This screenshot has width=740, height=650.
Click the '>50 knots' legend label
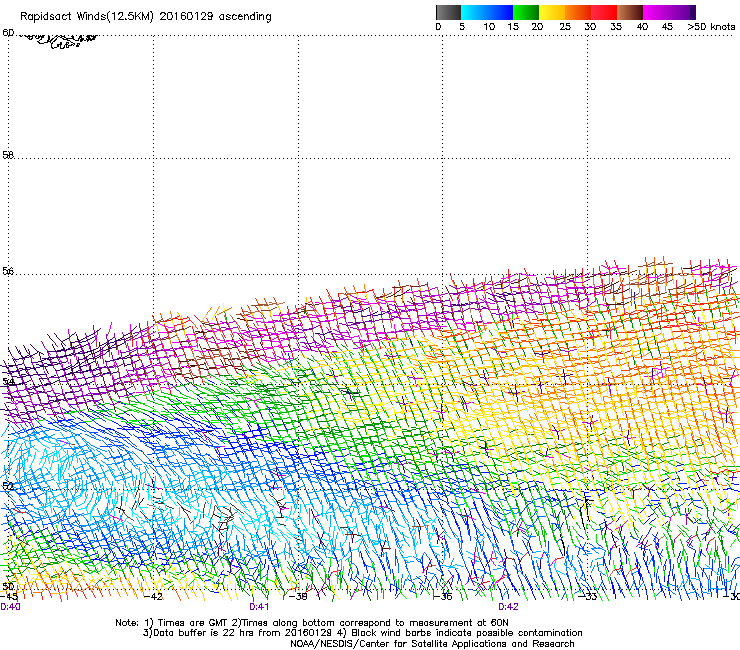pos(711,27)
